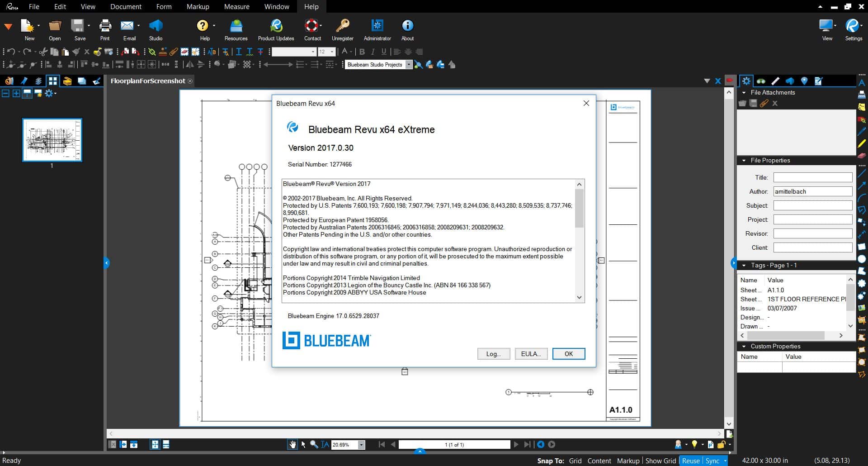Image resolution: width=868 pixels, height=466 pixels.
Task: Enable Snap to Grid
Action: [x=575, y=461]
